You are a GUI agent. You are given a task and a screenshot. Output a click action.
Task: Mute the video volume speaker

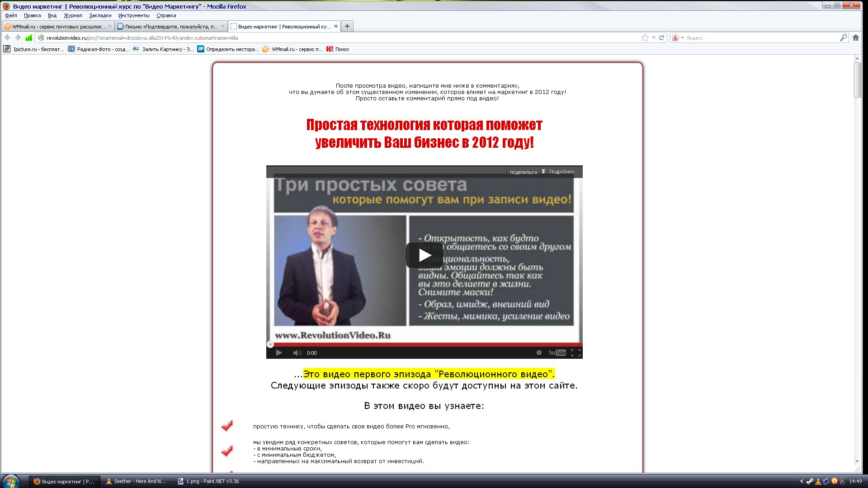[x=297, y=353]
